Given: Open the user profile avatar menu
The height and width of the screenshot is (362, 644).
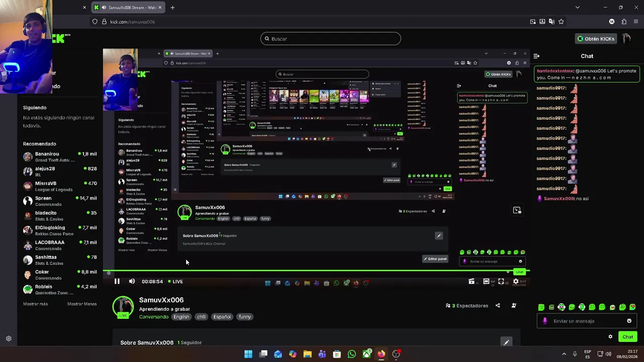Looking at the screenshot, I should [627, 39].
